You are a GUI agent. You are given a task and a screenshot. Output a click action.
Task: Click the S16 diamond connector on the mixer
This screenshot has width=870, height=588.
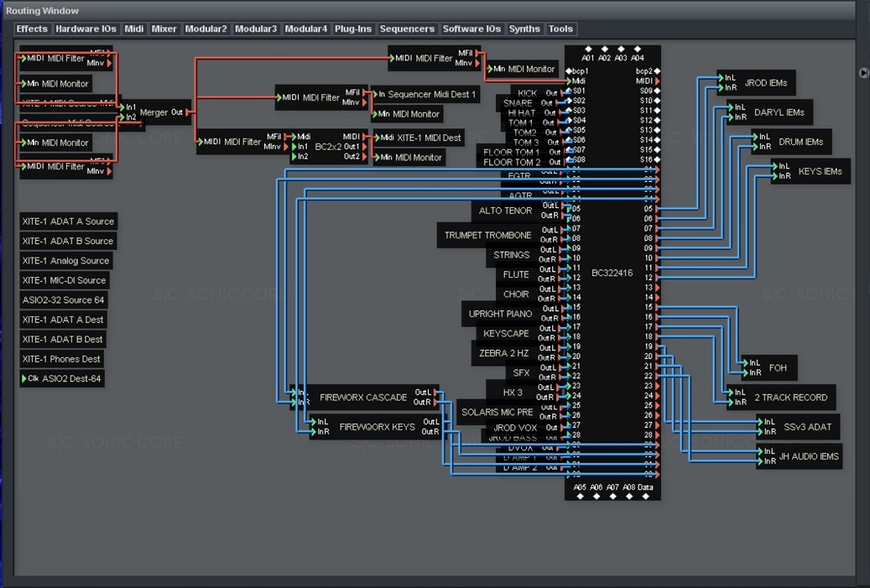click(657, 159)
